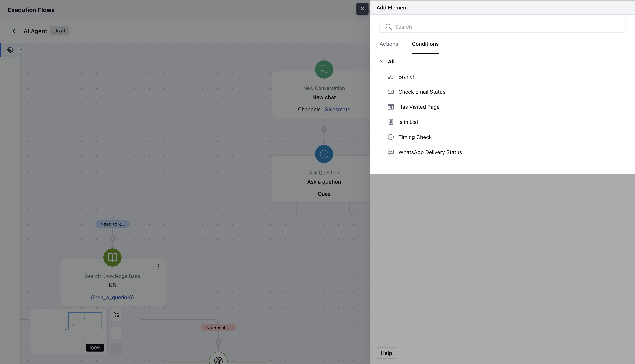The height and width of the screenshot is (364, 635).
Task: Choose WhatsApp Delivery Status icon
Action: [391, 152]
